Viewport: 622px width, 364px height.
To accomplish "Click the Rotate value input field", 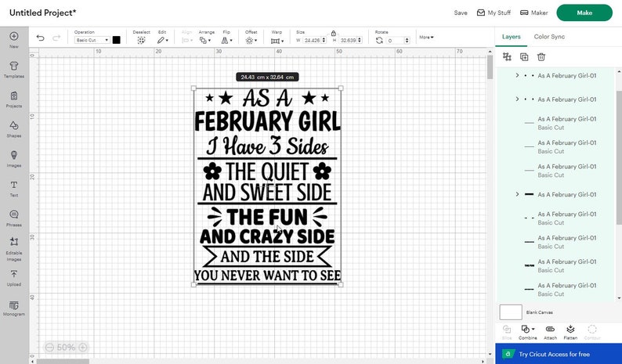I will (x=395, y=41).
